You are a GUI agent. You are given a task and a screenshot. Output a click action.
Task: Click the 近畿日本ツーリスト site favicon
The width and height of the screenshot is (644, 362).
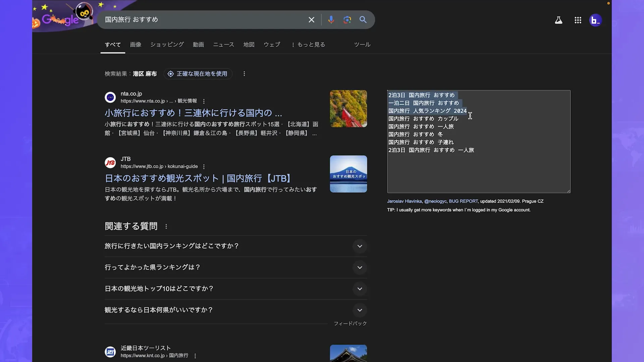pos(110,352)
